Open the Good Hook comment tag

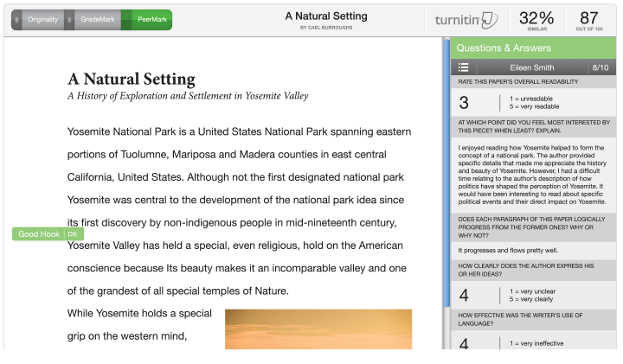click(x=48, y=233)
